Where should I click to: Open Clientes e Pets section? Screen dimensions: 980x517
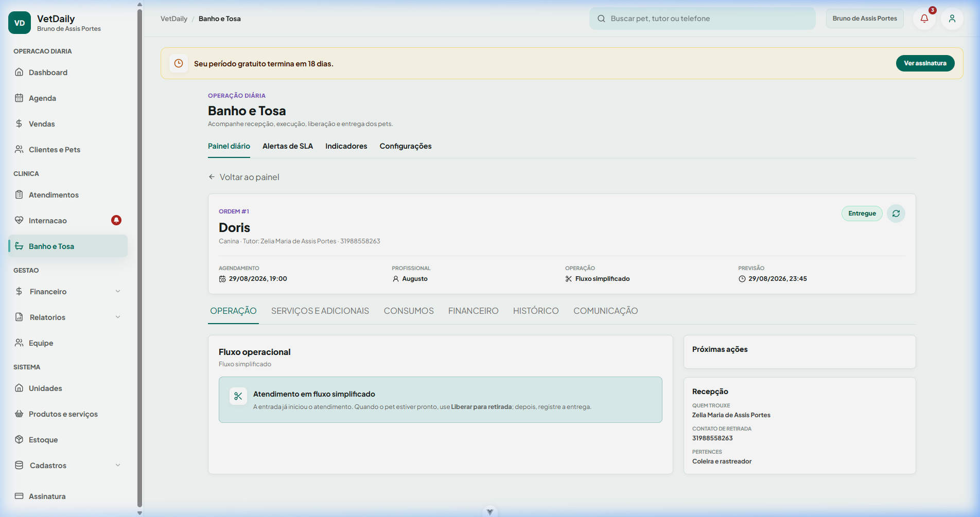68,150
